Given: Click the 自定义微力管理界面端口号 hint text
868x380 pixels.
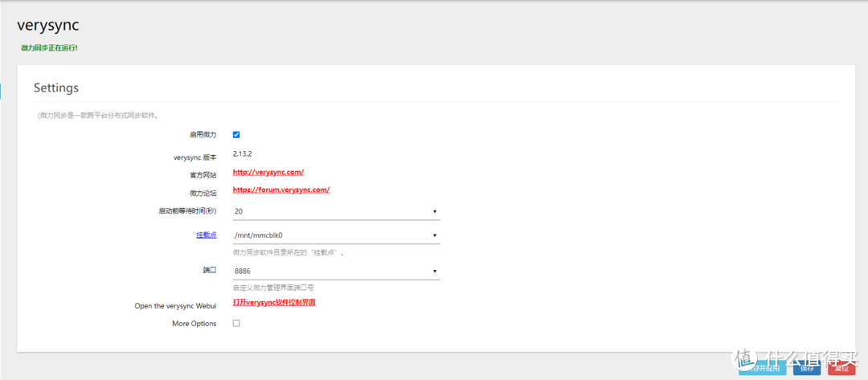Looking at the screenshot, I should point(273,288).
